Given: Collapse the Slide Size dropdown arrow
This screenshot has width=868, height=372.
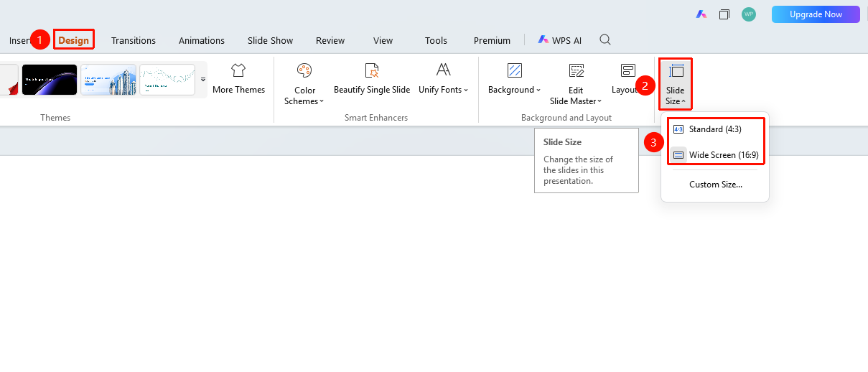Looking at the screenshot, I should [x=683, y=101].
